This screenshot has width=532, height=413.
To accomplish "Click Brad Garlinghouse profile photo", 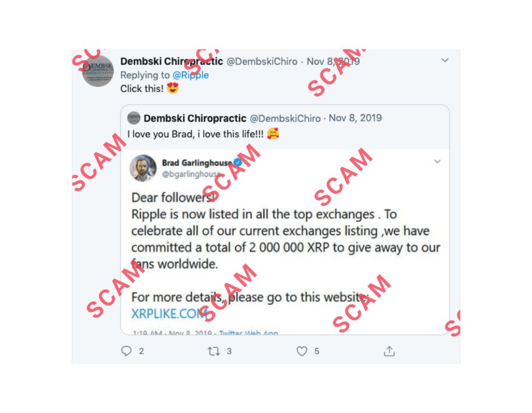I will 143,168.
